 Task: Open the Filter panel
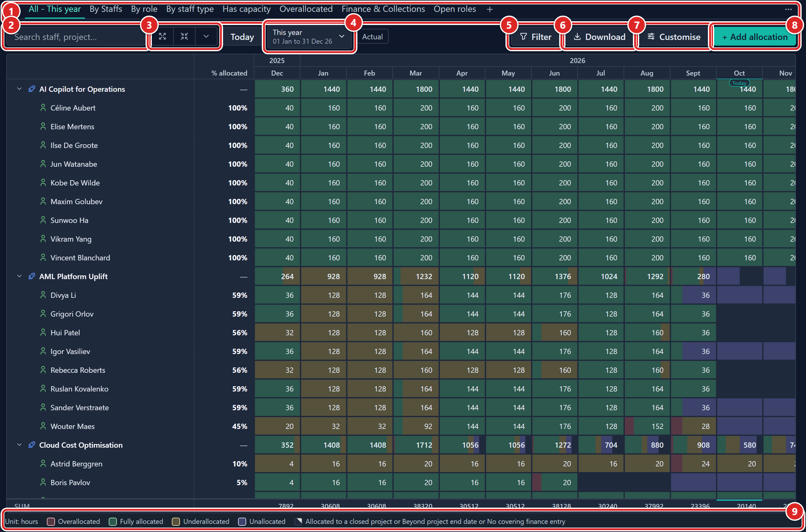pos(535,37)
